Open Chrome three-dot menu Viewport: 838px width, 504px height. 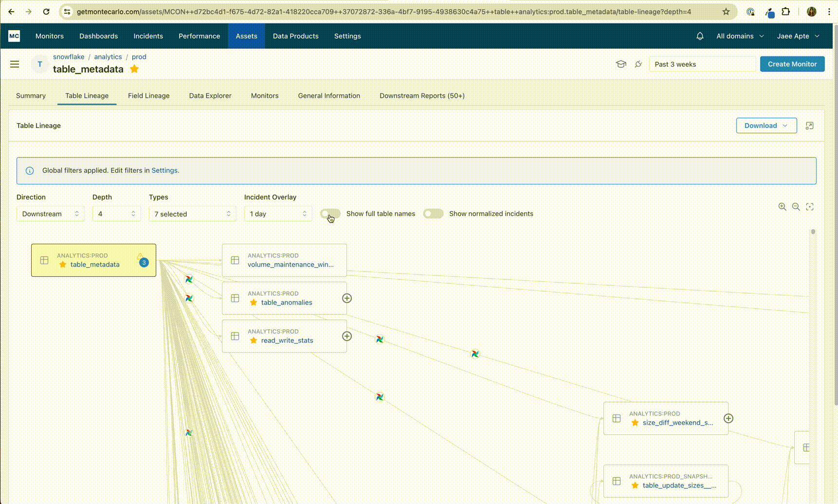829,12
